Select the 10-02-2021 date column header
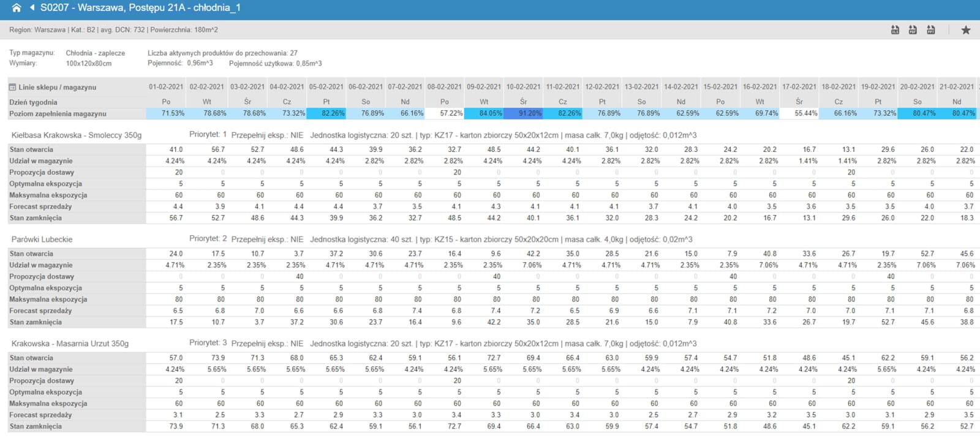This screenshot has height=438, width=980. click(523, 87)
